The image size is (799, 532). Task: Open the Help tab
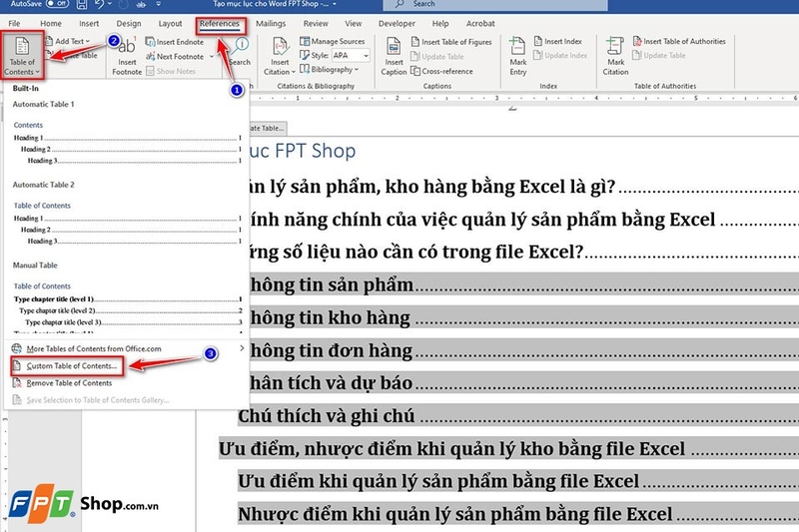pyautogui.click(x=440, y=23)
